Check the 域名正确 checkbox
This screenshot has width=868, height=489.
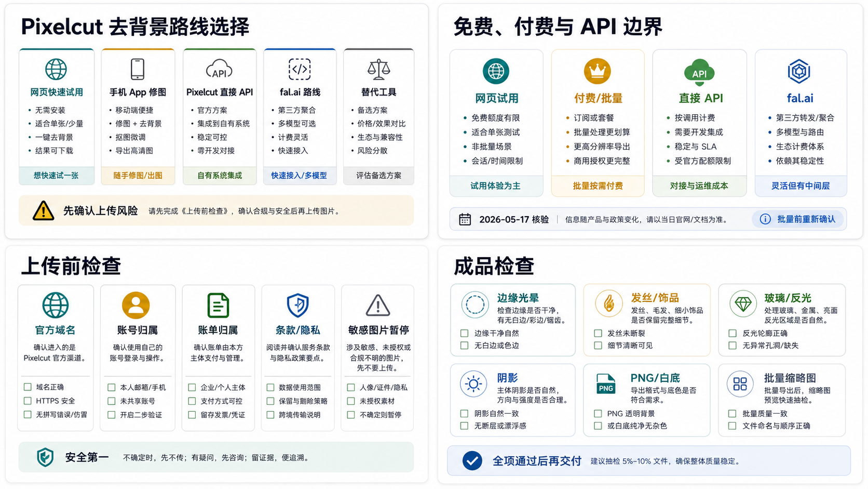click(28, 387)
